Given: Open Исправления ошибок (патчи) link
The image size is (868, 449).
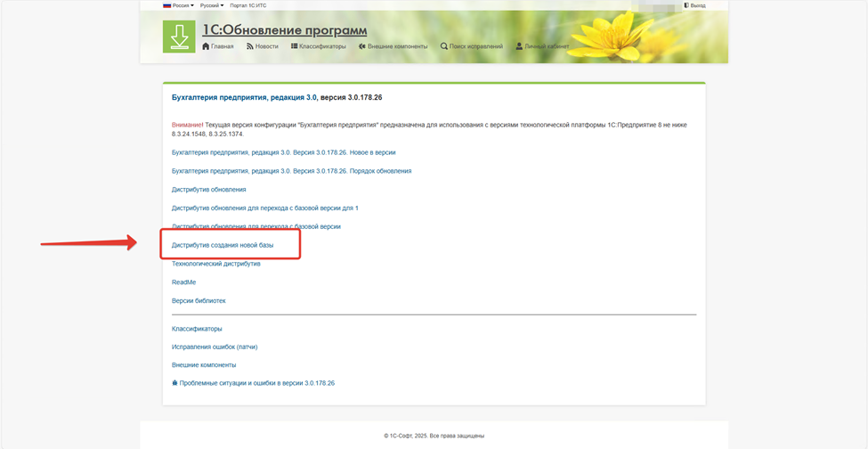Looking at the screenshot, I should (215, 347).
